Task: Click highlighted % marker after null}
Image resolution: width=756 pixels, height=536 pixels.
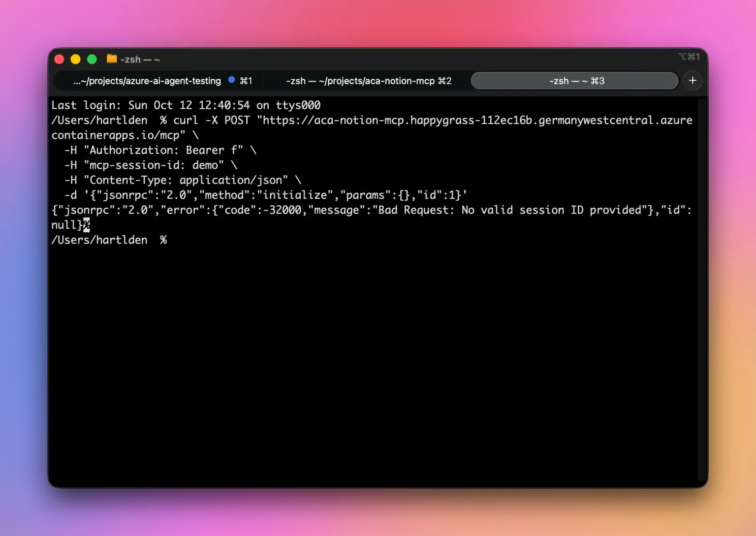Action: pyautogui.click(x=87, y=225)
